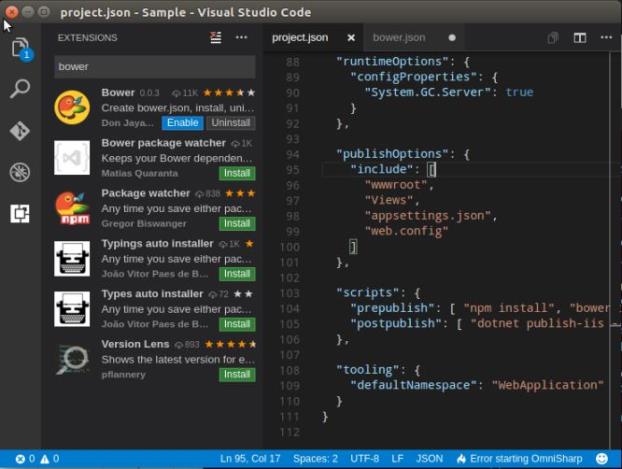Click the feedback smiley in status bar
The image size is (622, 469).
pos(602,459)
